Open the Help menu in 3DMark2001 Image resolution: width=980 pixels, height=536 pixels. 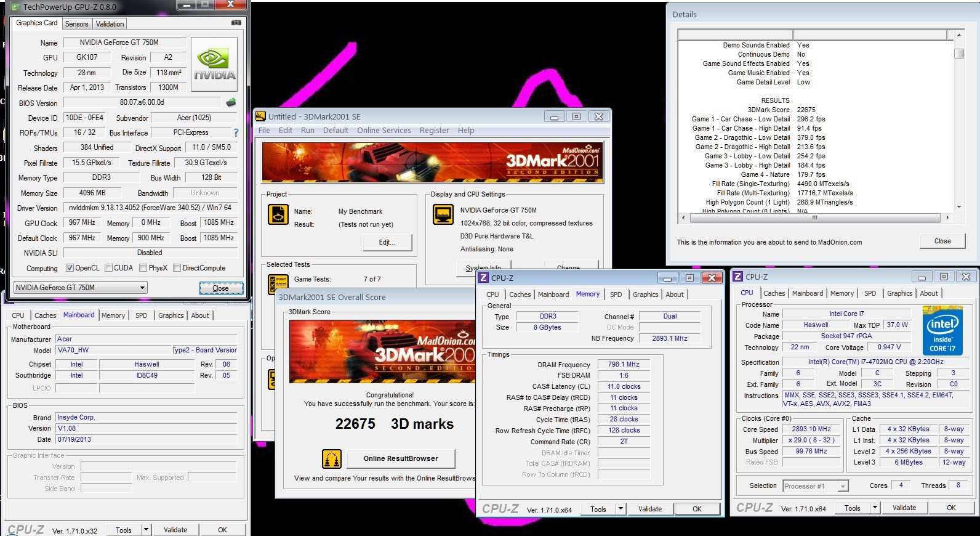tap(466, 131)
